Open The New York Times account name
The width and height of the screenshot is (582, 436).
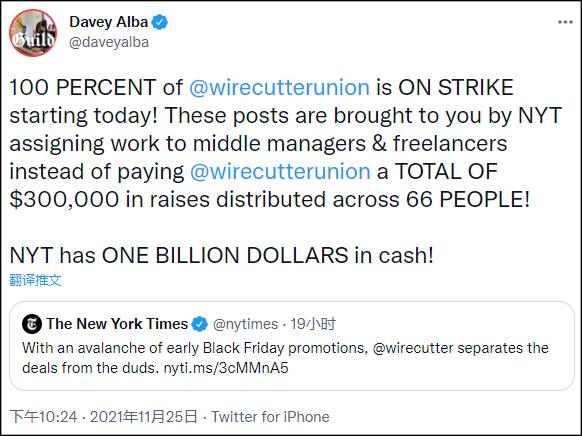117,324
